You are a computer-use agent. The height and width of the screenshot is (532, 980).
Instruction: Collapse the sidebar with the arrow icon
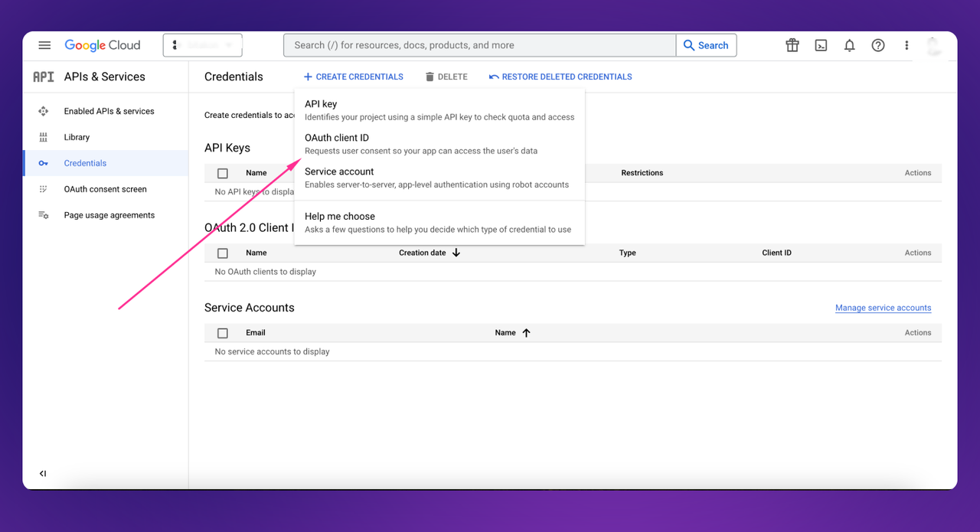(43, 474)
